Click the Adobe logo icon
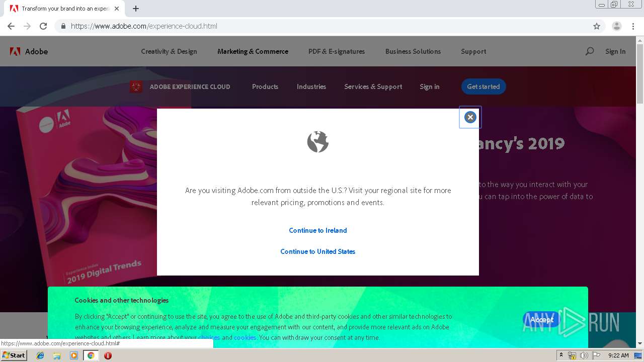The width and height of the screenshot is (644, 362). point(15,51)
